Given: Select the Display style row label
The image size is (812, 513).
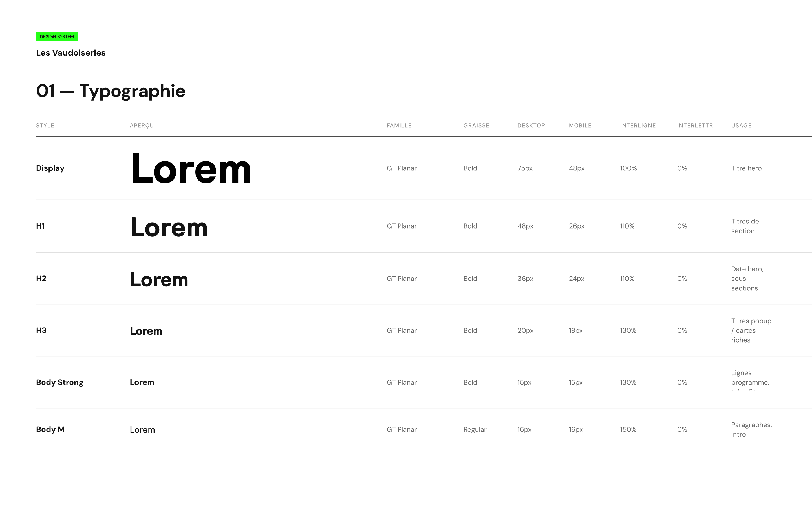Looking at the screenshot, I should tap(50, 168).
